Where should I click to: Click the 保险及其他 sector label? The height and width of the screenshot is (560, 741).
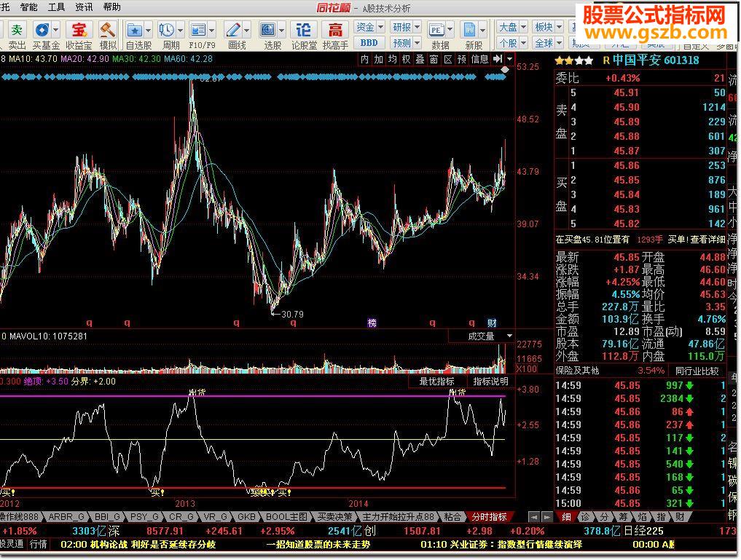coord(577,371)
